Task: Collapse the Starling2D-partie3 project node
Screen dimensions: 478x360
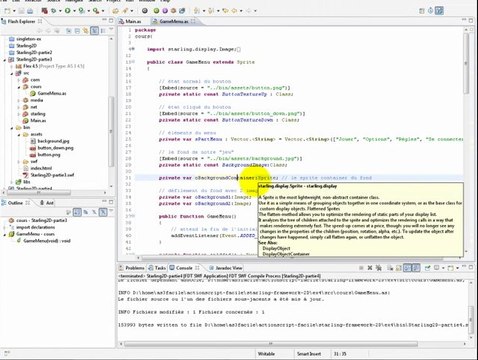Action: [5, 60]
